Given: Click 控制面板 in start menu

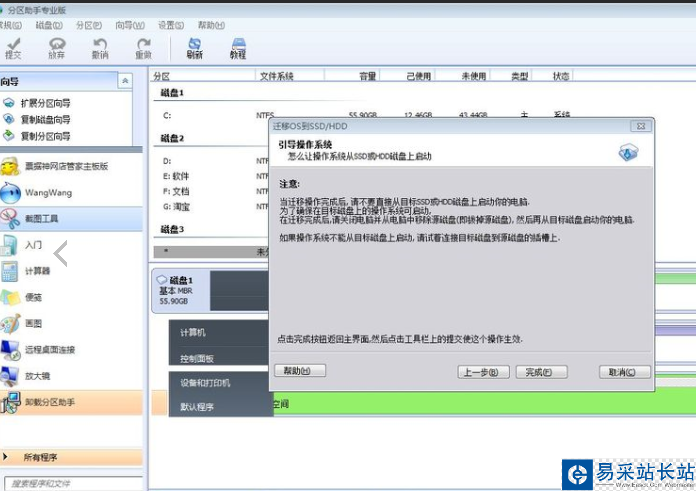Looking at the screenshot, I should (197, 358).
